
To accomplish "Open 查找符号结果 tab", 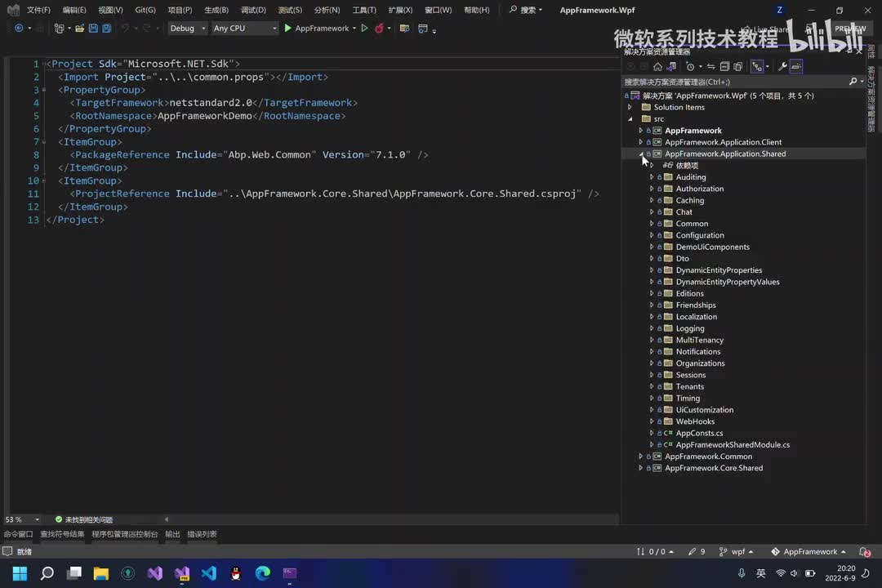I will coord(62,534).
